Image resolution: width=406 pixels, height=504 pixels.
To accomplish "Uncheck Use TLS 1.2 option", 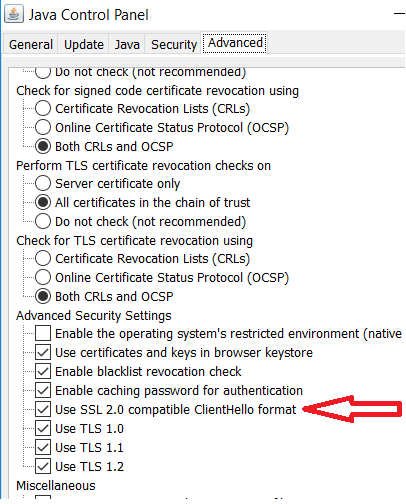I will pos(43,466).
